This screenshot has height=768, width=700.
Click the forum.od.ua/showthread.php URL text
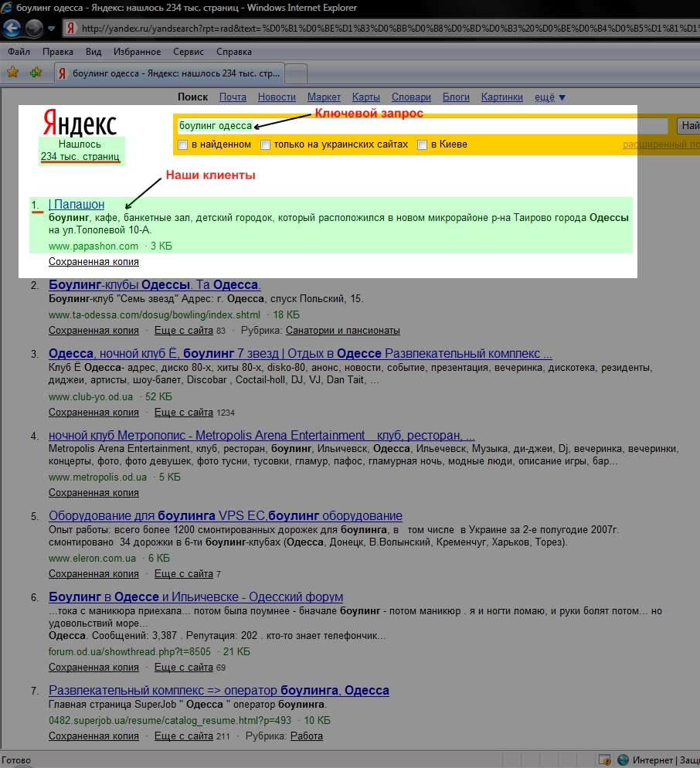pos(130,651)
